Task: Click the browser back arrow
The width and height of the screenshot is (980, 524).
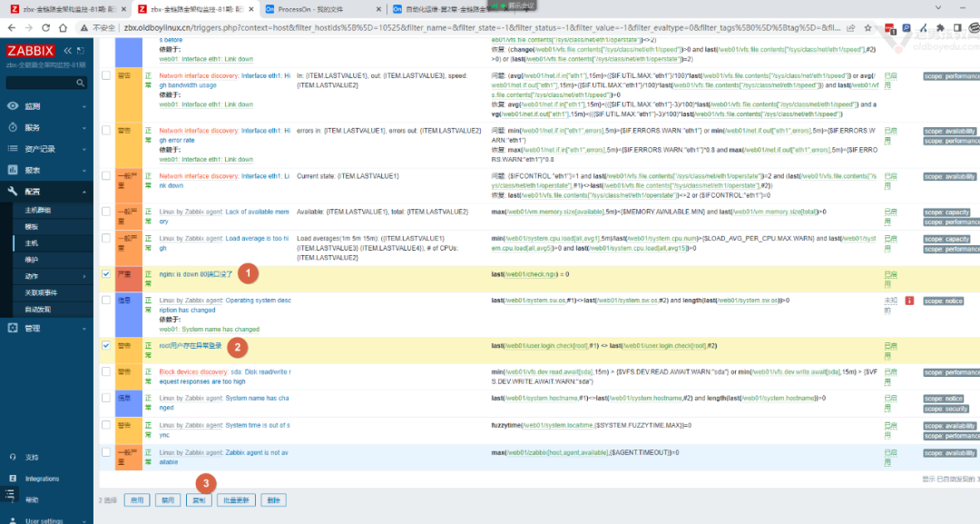Action: 11,27
